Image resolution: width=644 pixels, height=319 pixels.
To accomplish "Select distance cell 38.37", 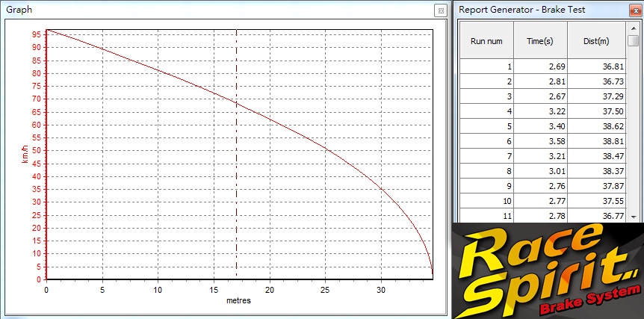I will tap(597, 171).
